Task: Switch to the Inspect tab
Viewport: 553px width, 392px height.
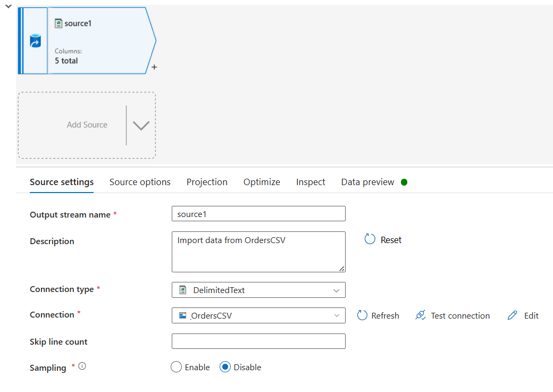Action: click(311, 182)
